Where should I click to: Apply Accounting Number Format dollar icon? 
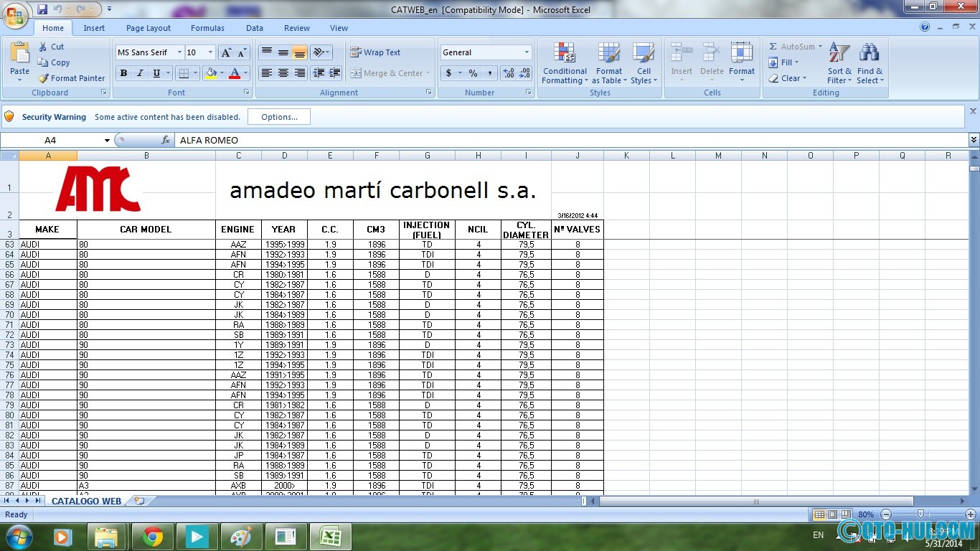pos(449,73)
